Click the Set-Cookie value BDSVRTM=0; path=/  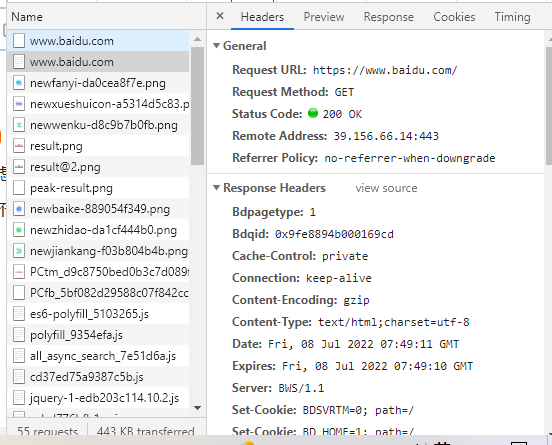point(358,410)
